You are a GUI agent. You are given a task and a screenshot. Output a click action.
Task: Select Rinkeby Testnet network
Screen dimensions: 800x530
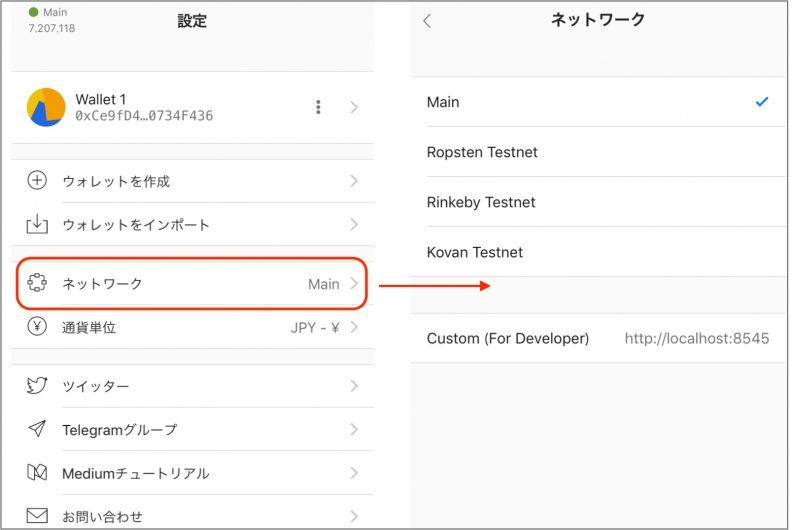pos(598,202)
